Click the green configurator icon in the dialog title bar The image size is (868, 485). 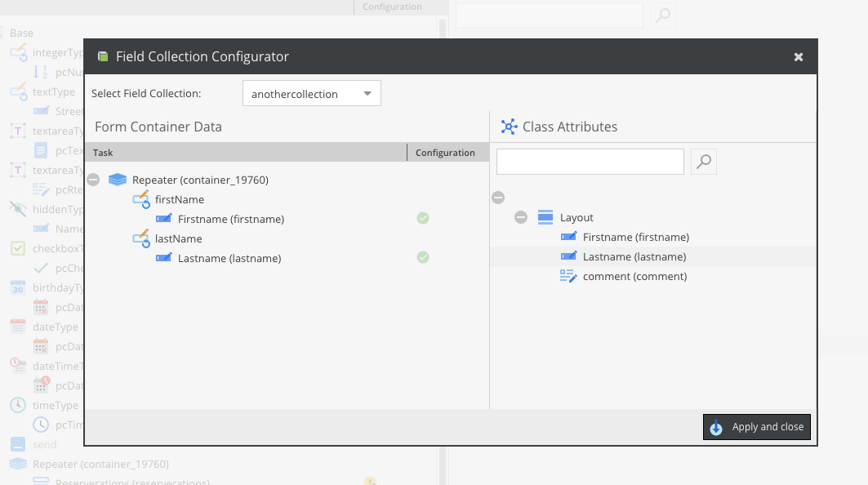(102, 56)
